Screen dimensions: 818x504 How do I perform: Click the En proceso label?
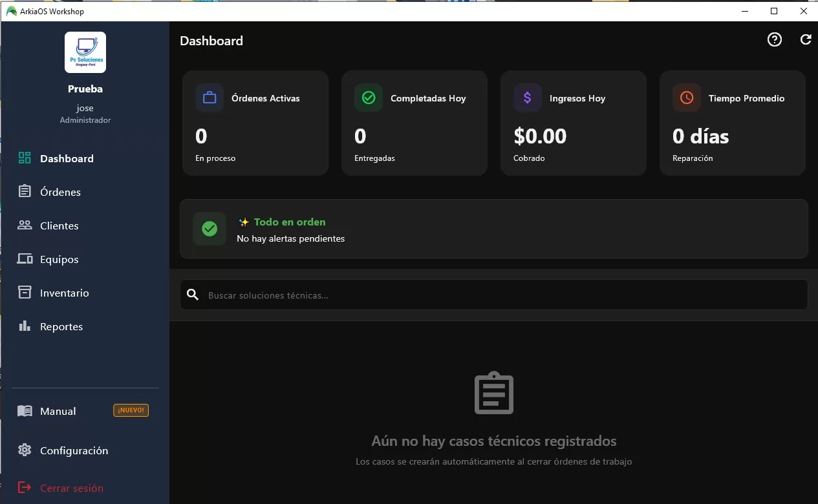[x=215, y=158]
